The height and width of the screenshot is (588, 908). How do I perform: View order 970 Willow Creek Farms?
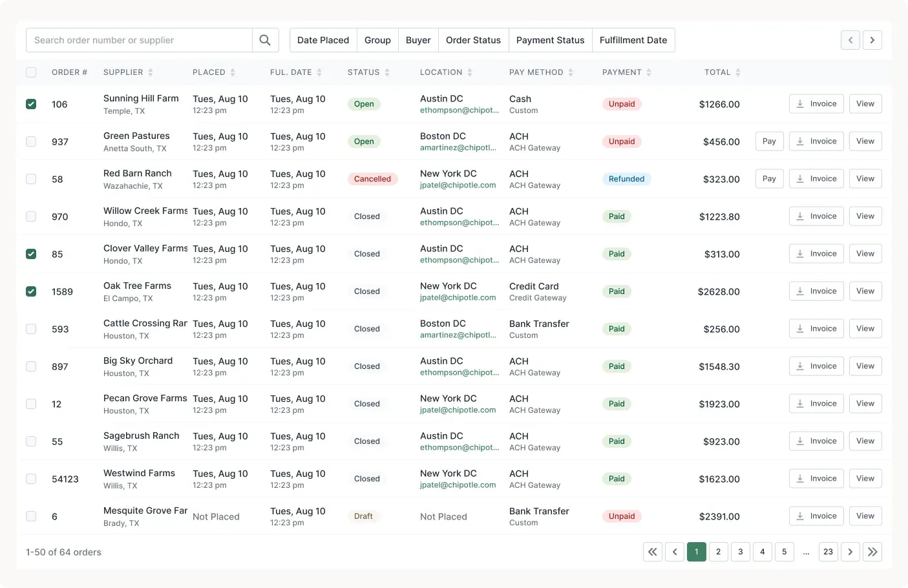[865, 216]
